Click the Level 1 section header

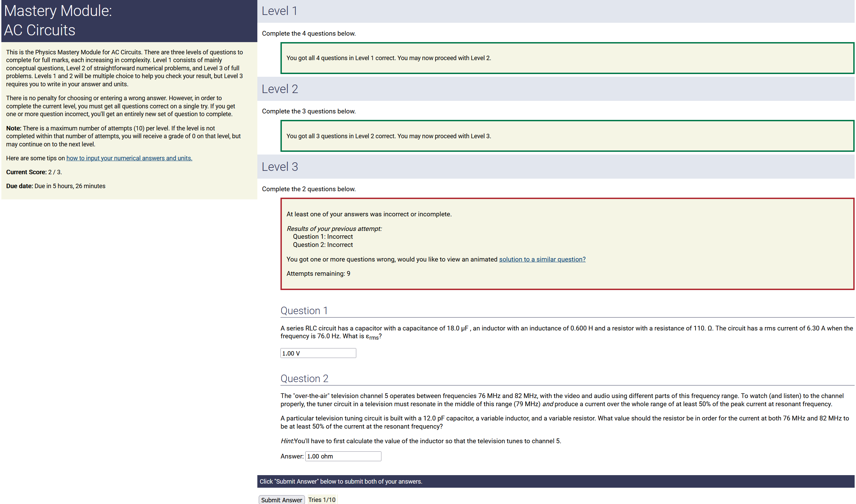279,11
